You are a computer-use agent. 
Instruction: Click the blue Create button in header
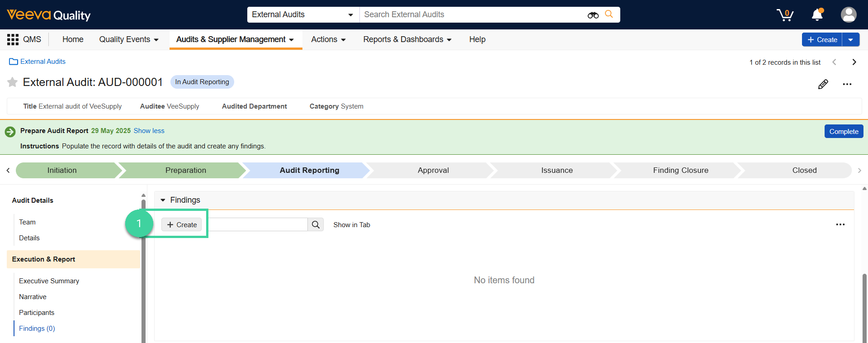tap(822, 39)
